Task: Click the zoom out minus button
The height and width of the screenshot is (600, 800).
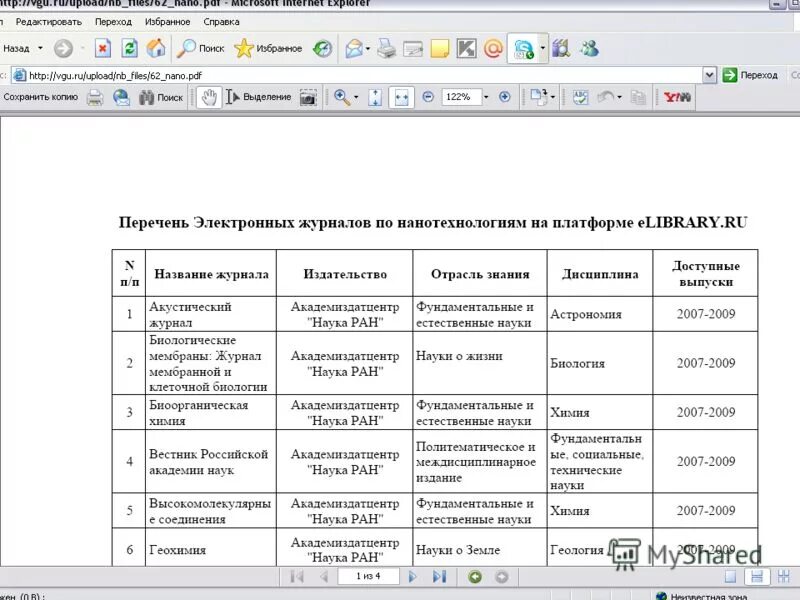Action: [x=428, y=97]
